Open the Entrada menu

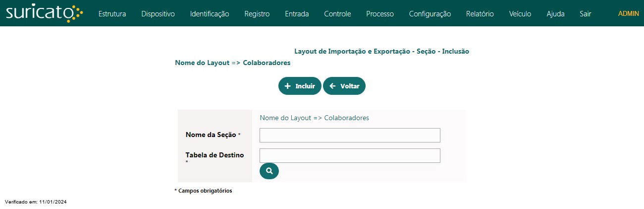pyautogui.click(x=297, y=14)
